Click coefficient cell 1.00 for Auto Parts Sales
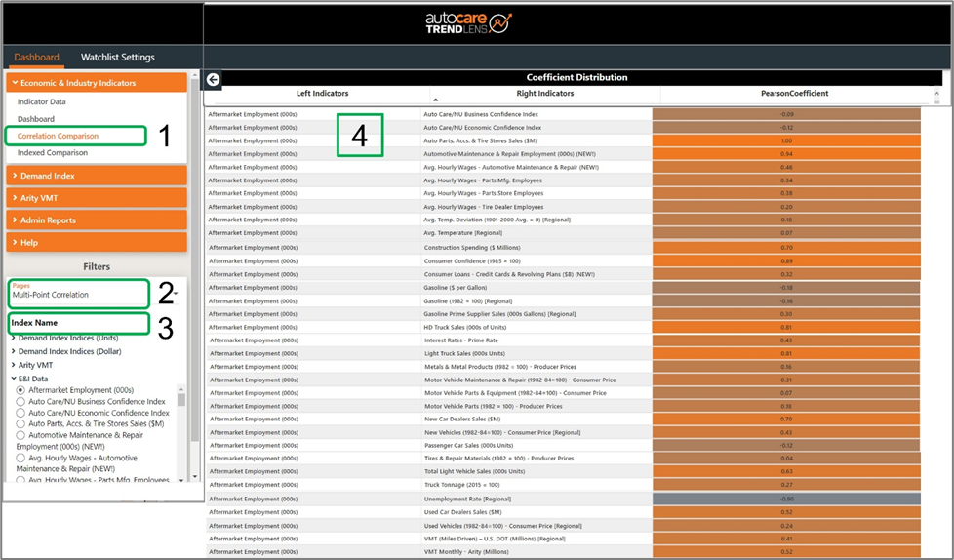This screenshot has width=954, height=560. click(786, 140)
